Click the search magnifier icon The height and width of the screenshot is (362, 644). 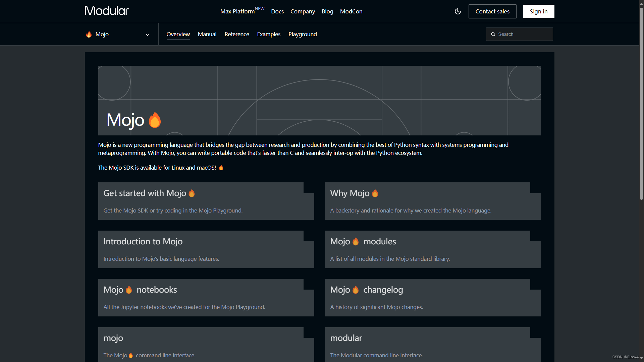pyautogui.click(x=493, y=34)
